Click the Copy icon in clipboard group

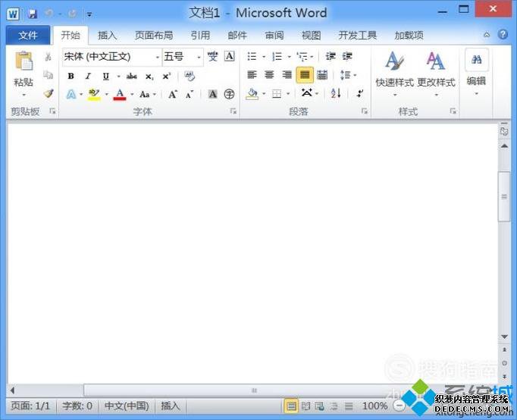click(x=49, y=75)
